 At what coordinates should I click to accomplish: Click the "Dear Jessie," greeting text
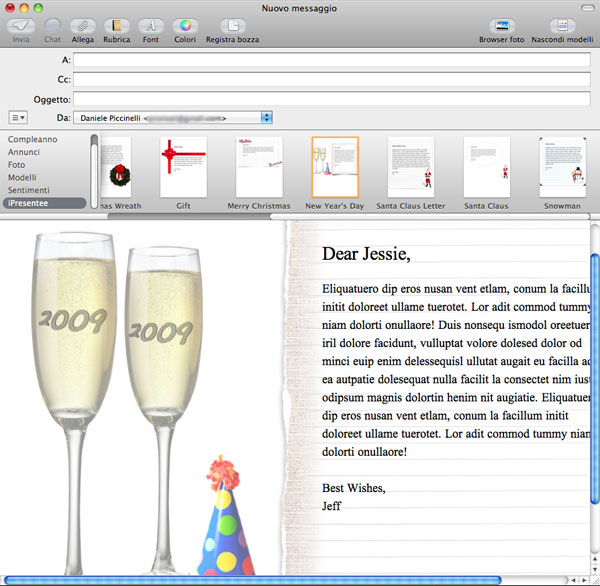point(366,254)
